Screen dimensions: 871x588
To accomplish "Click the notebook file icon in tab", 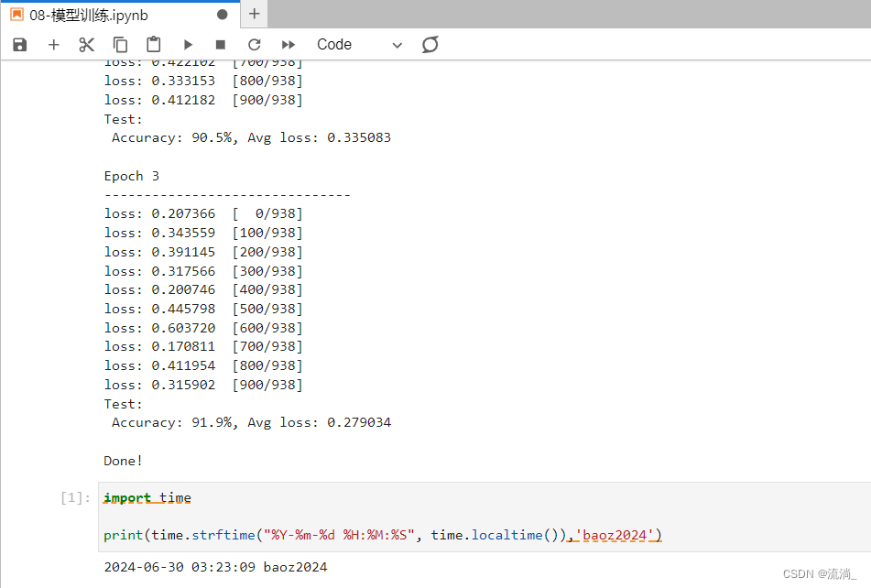I will 17,15.
